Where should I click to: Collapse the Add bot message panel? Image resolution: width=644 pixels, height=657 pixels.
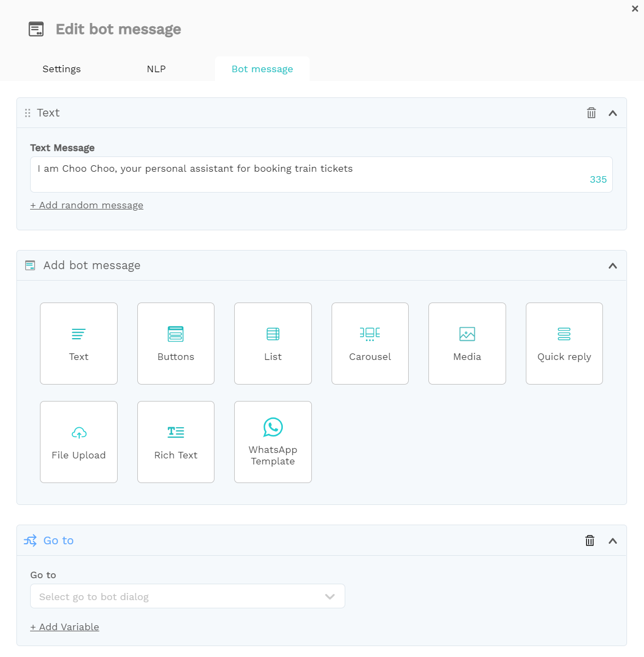613,266
